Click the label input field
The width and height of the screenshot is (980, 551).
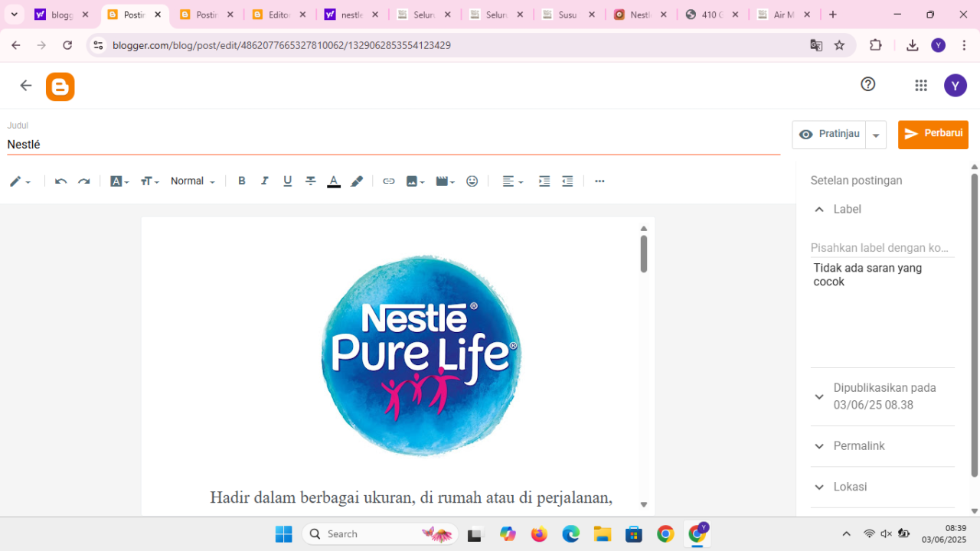click(883, 248)
